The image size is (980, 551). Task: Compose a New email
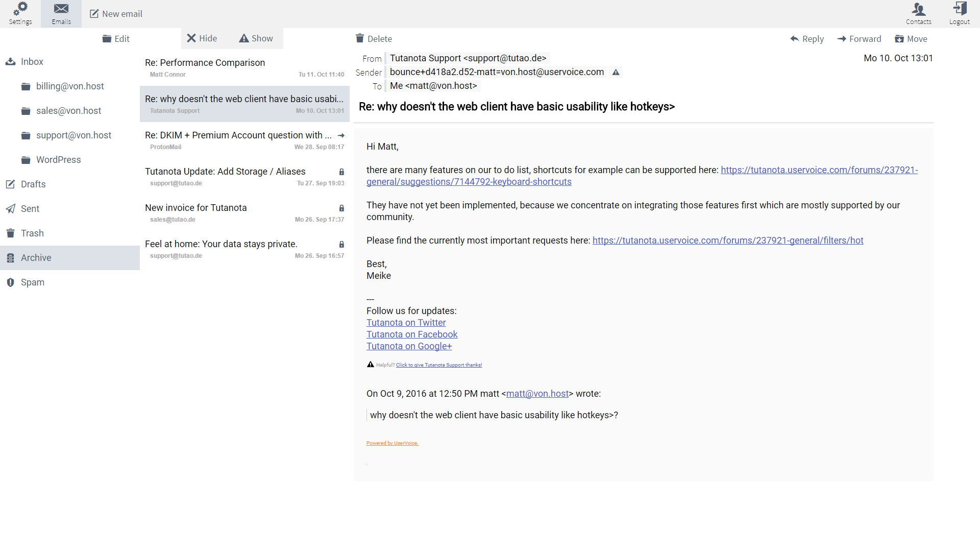point(116,14)
